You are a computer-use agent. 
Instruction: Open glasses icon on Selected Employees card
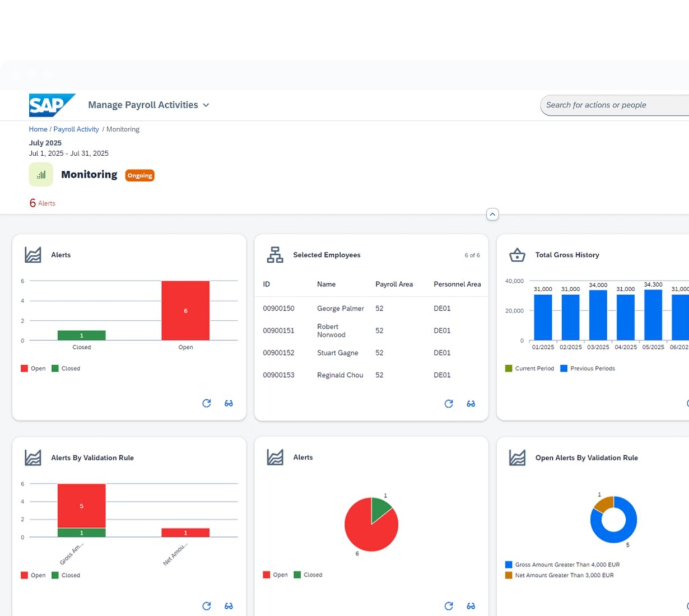[471, 404]
